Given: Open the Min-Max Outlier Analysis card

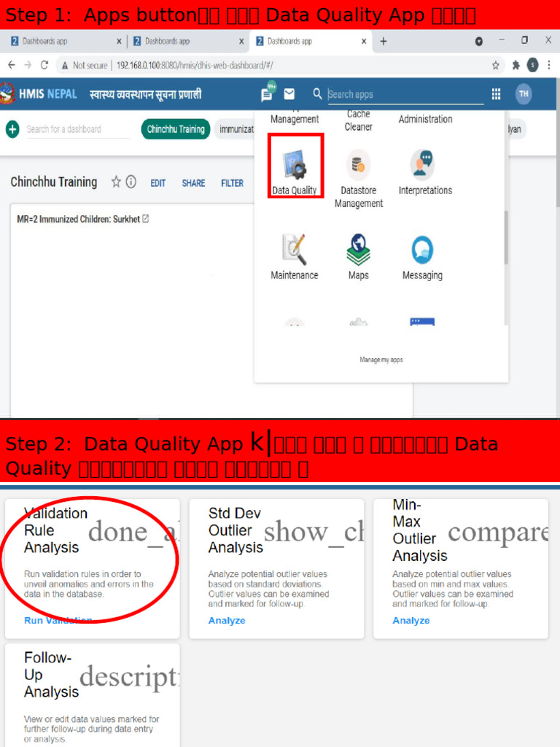Looking at the screenshot, I should point(461,569).
